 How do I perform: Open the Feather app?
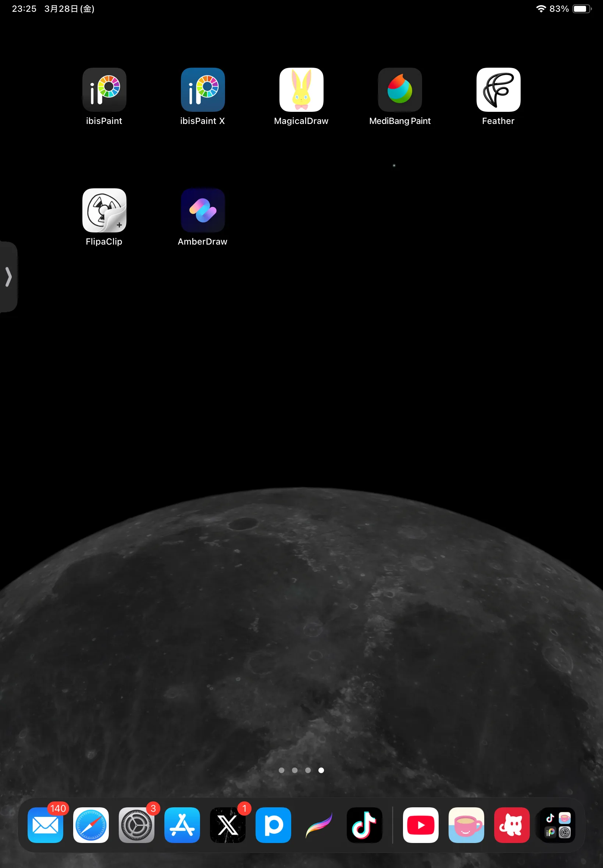[498, 90]
